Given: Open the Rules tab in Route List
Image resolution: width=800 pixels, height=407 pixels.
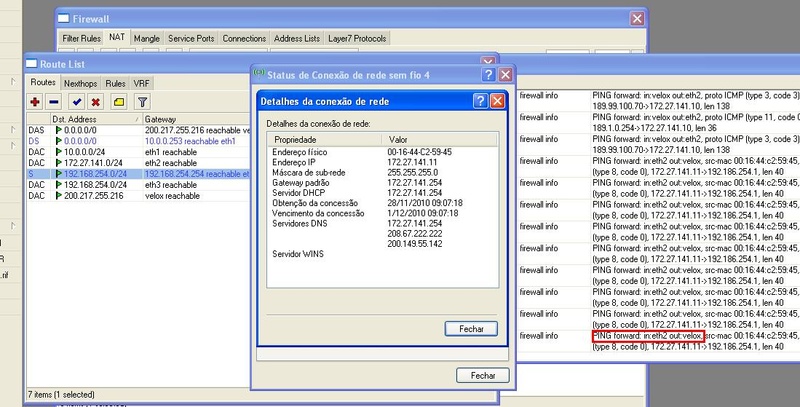Looking at the screenshot, I should (115, 83).
